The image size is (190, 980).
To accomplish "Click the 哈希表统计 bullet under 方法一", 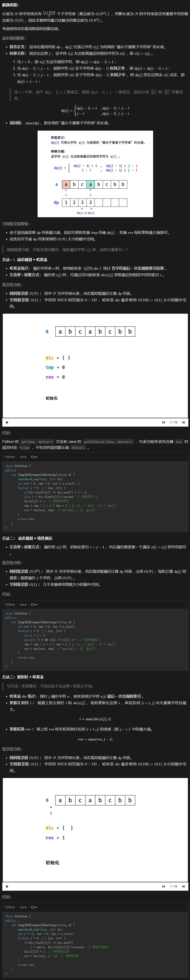I will pyautogui.click(x=88, y=268).
